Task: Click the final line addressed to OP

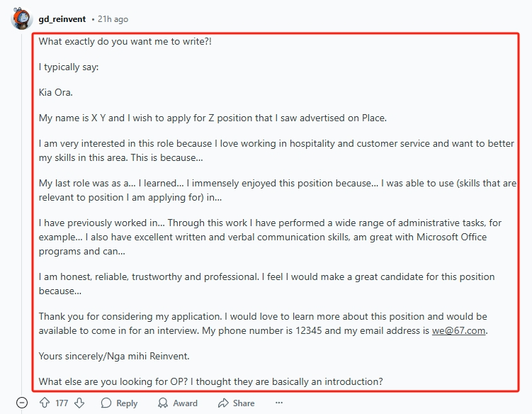Action: (x=210, y=381)
